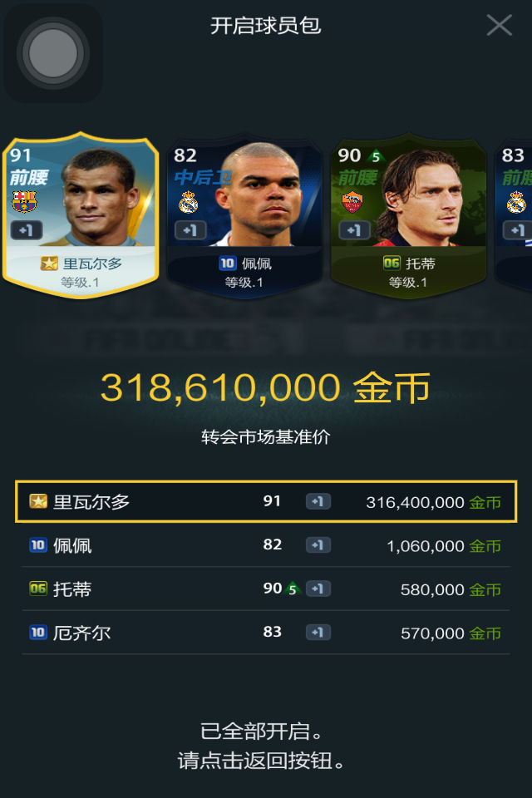Open the Pepe player card
The height and width of the screenshot is (798, 532).
pos(244,215)
